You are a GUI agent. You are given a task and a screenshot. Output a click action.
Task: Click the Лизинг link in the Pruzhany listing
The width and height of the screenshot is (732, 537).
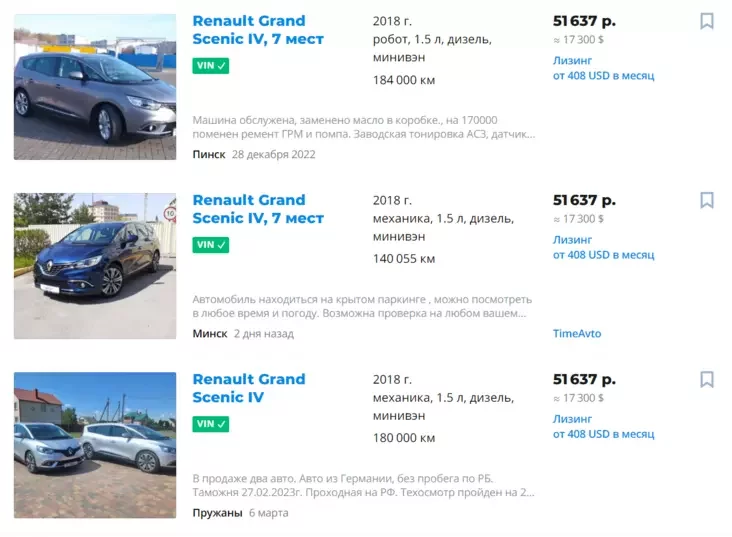(572, 419)
